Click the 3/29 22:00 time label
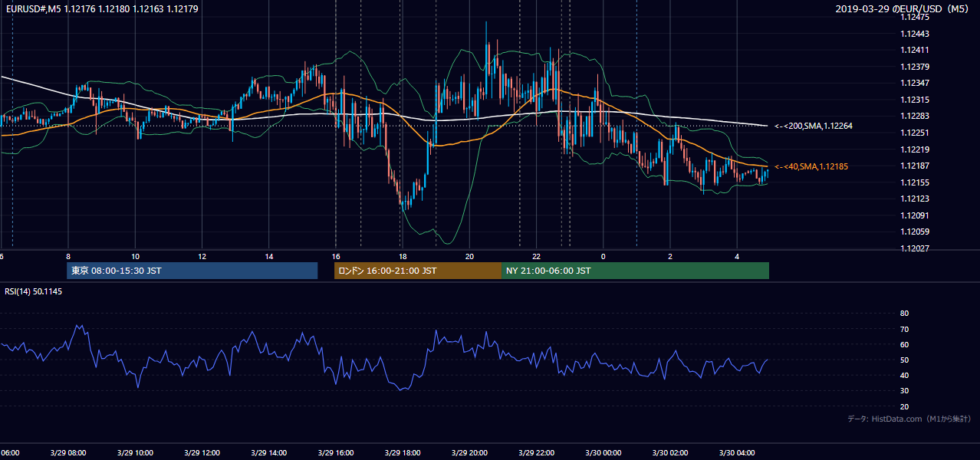 (536, 452)
